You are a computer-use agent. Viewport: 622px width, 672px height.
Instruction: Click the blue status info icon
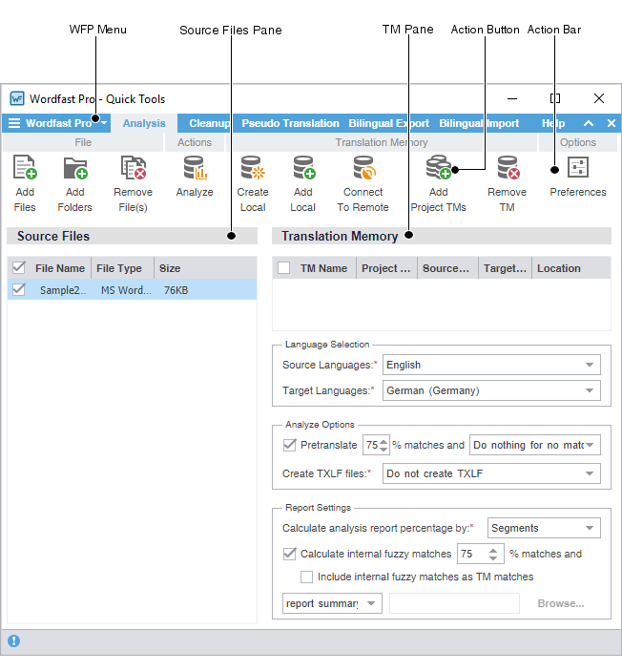13,641
